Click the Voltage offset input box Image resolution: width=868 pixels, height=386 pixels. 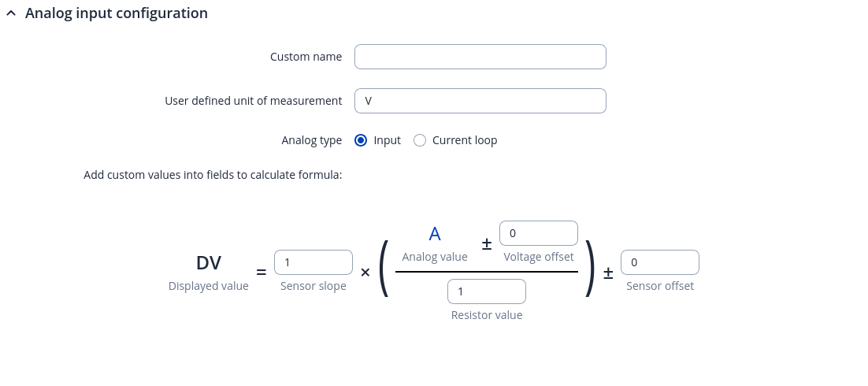click(x=538, y=233)
